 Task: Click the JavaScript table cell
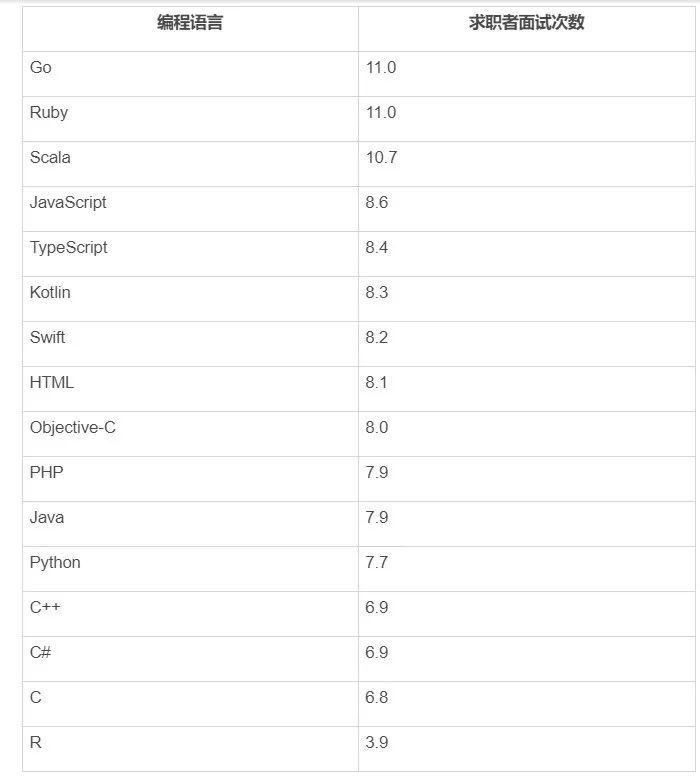(x=68, y=203)
